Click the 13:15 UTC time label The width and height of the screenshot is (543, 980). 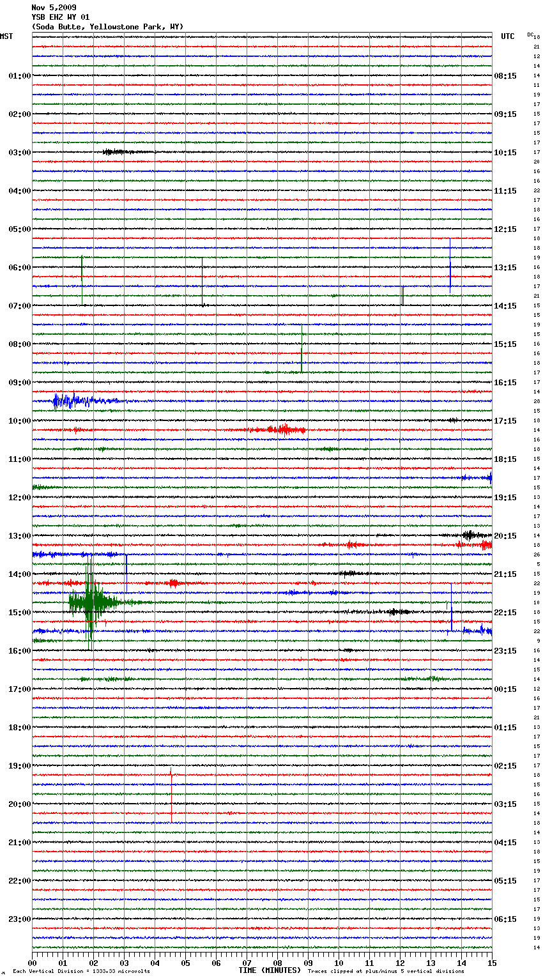pos(505,268)
